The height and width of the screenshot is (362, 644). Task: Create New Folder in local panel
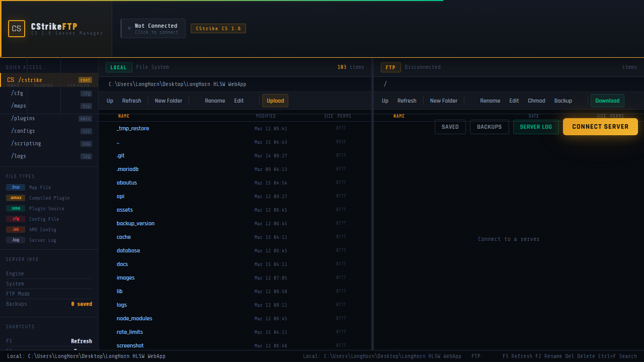point(169,101)
